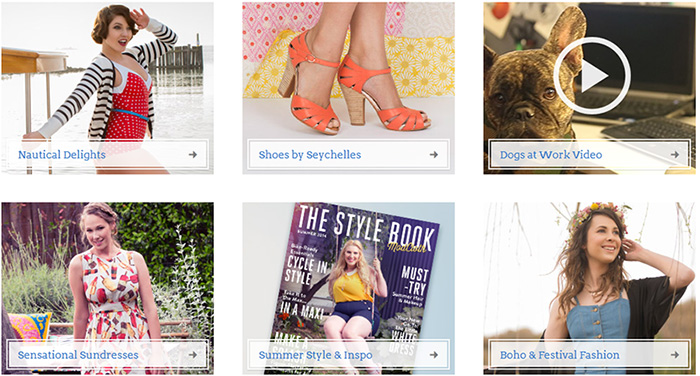
Task: Click the arrow icon beside Sensational Sundresses
Action: coord(192,355)
